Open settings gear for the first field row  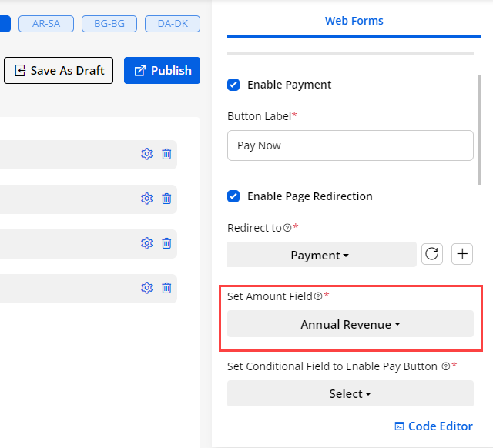click(x=146, y=154)
